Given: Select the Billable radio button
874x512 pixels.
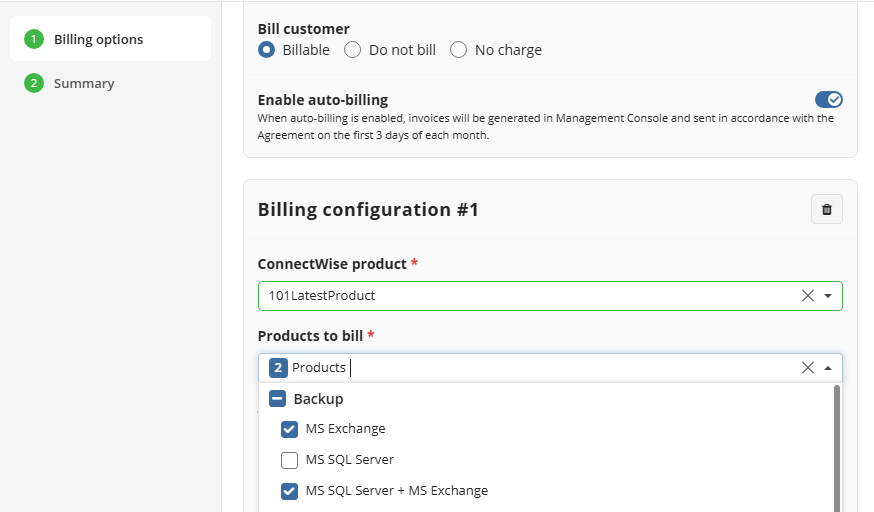Looking at the screenshot, I should (266, 50).
